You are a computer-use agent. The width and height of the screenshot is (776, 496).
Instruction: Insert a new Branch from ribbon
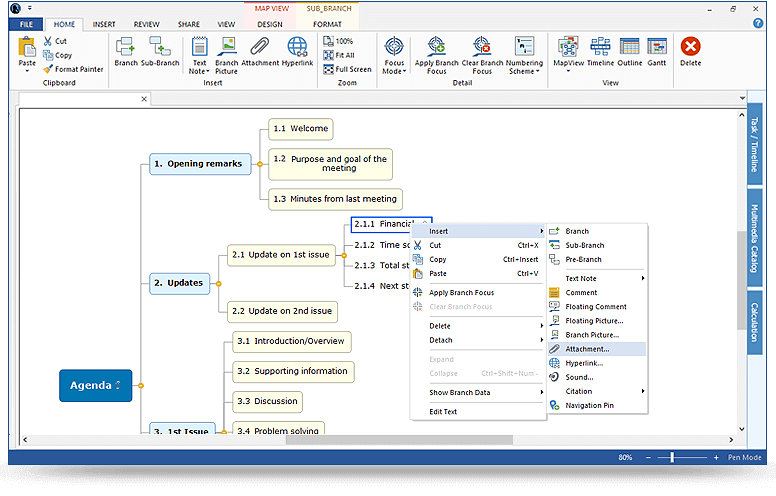pyautogui.click(x=126, y=51)
